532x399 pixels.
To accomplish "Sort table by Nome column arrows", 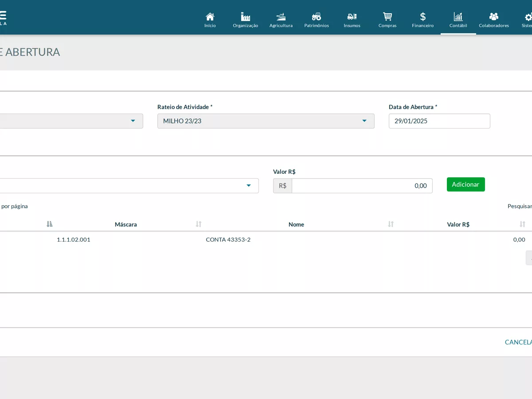I will click(391, 224).
